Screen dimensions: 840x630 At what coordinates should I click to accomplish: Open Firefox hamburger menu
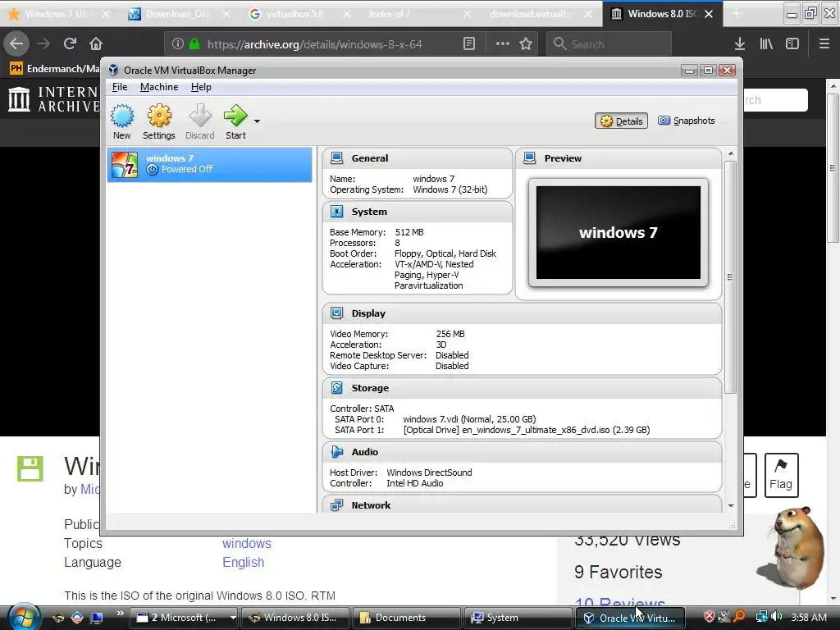[824, 44]
